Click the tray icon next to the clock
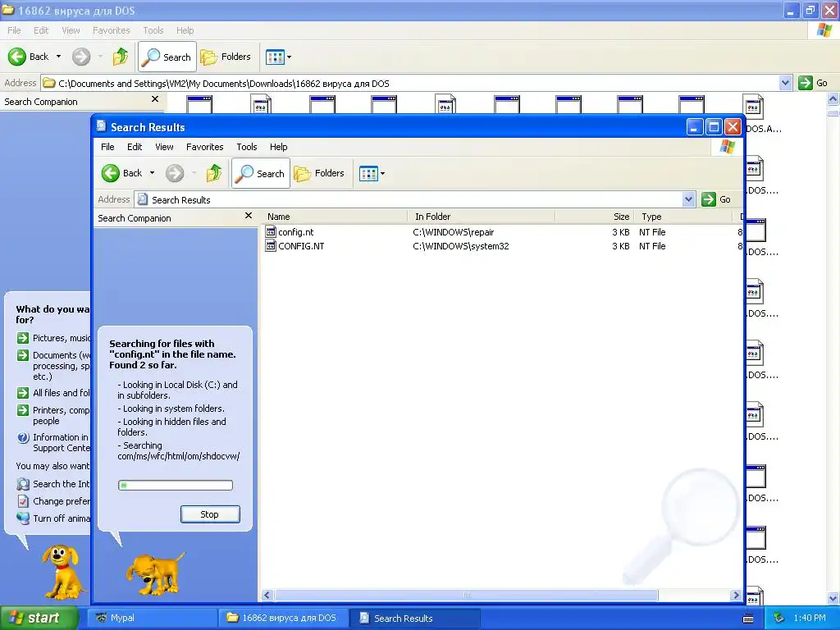The height and width of the screenshot is (630, 840). [x=778, y=618]
